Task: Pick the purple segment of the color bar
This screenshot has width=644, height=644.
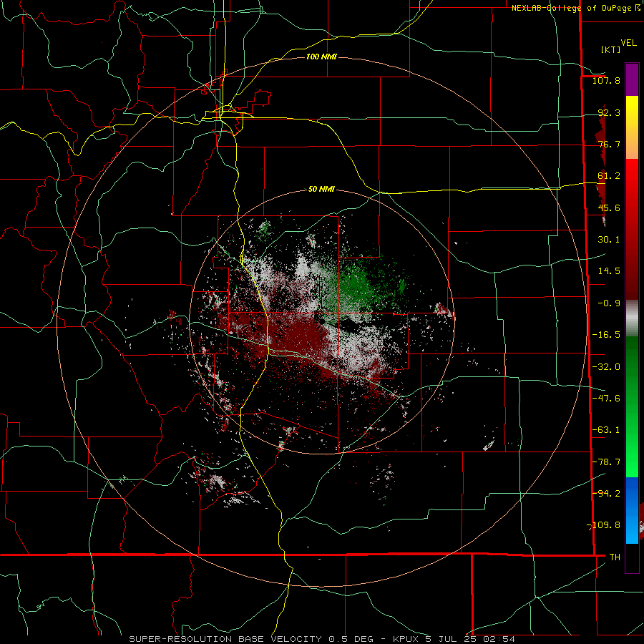Action: pos(632,80)
